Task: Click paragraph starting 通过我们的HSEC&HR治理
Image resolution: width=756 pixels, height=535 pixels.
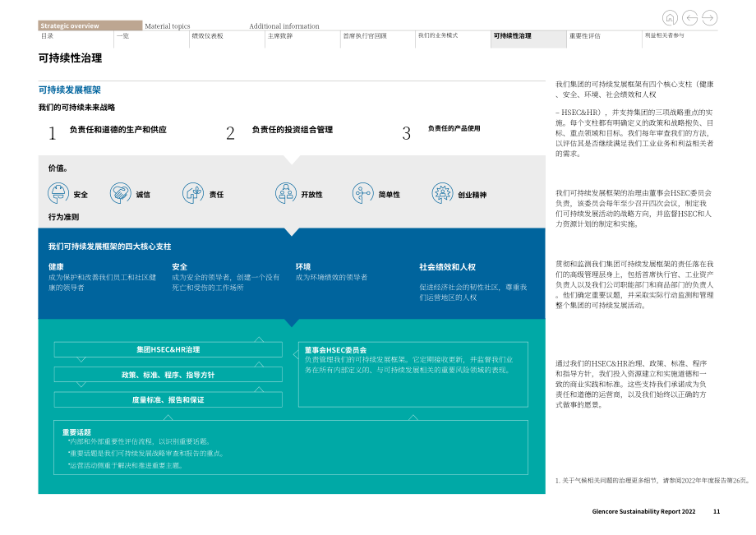Action: [631, 384]
